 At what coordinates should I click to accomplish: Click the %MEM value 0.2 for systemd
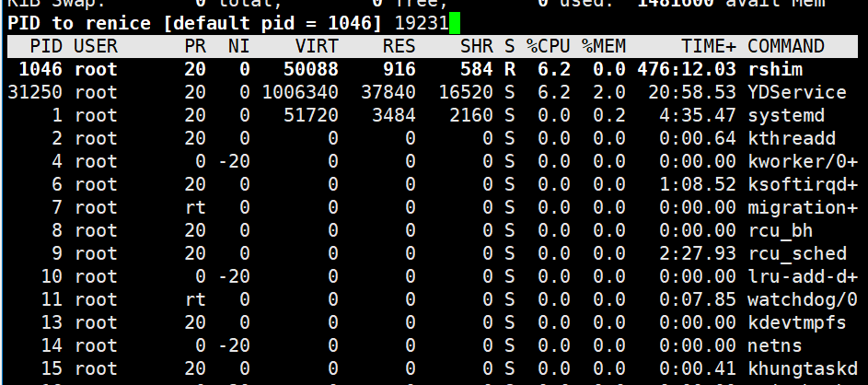pos(609,115)
